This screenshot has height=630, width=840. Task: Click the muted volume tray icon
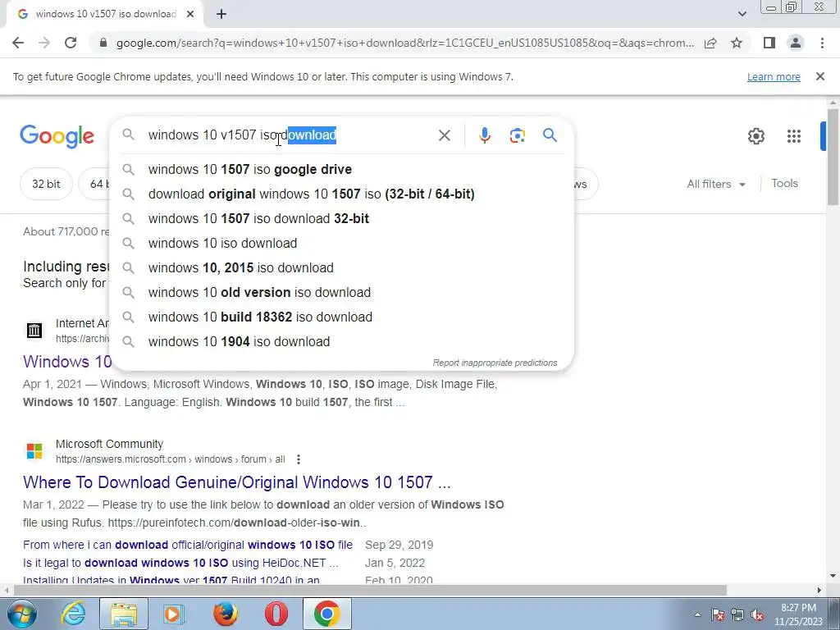(x=757, y=615)
